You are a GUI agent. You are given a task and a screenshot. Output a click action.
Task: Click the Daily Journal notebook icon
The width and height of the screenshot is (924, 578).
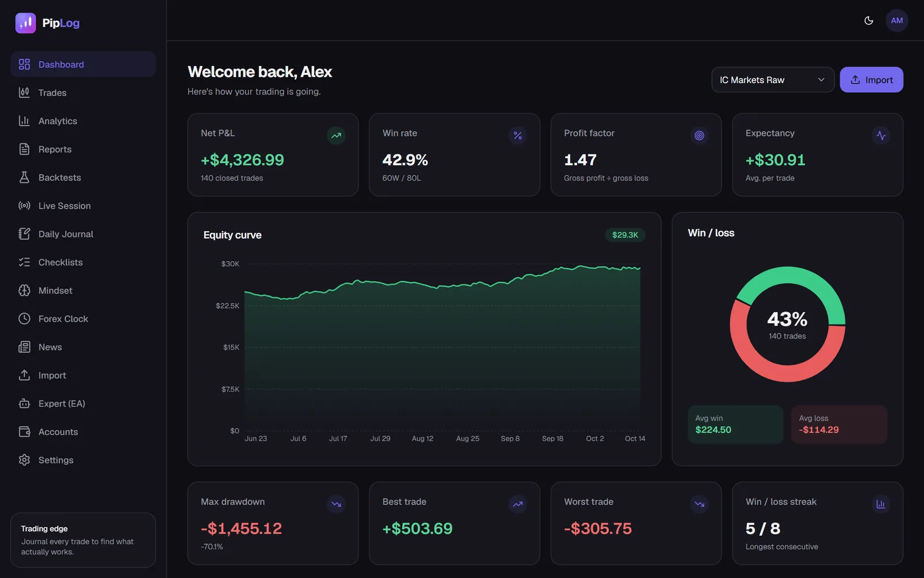[x=24, y=234]
